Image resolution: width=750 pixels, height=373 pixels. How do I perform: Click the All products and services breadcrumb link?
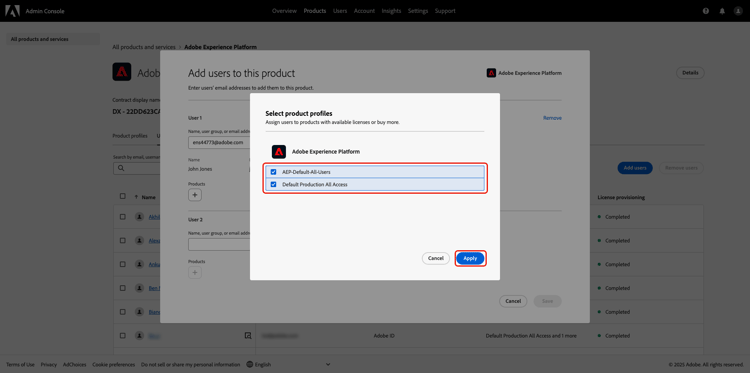(x=144, y=47)
